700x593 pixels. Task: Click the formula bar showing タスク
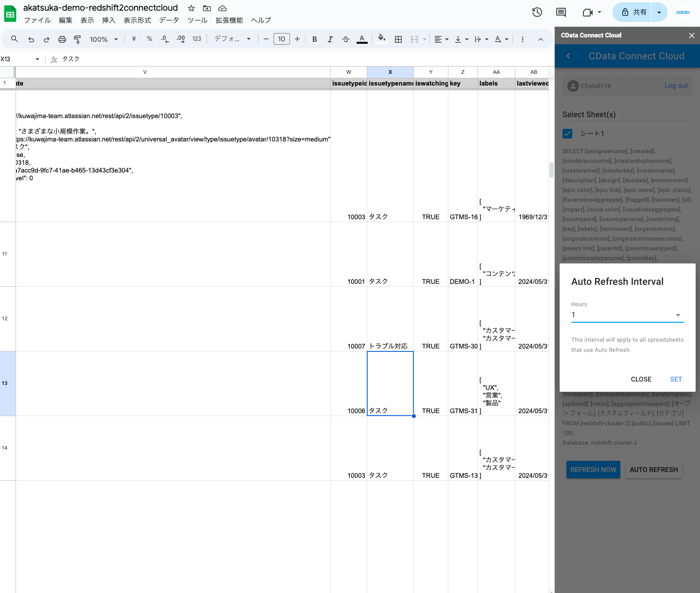coord(306,59)
